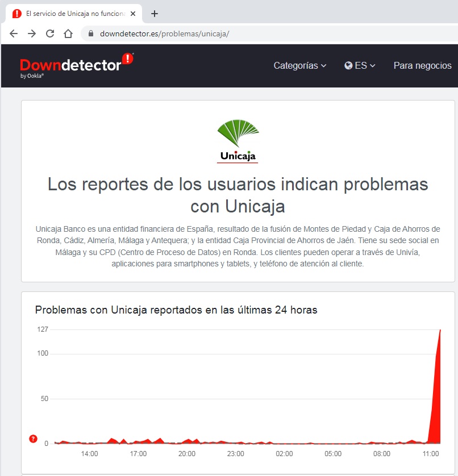
Task: Close the Unicaja Downdetector tab
Action: coord(133,14)
